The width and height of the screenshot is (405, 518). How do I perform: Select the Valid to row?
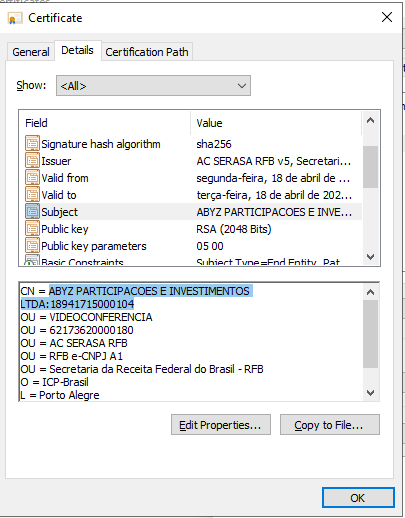193,195
